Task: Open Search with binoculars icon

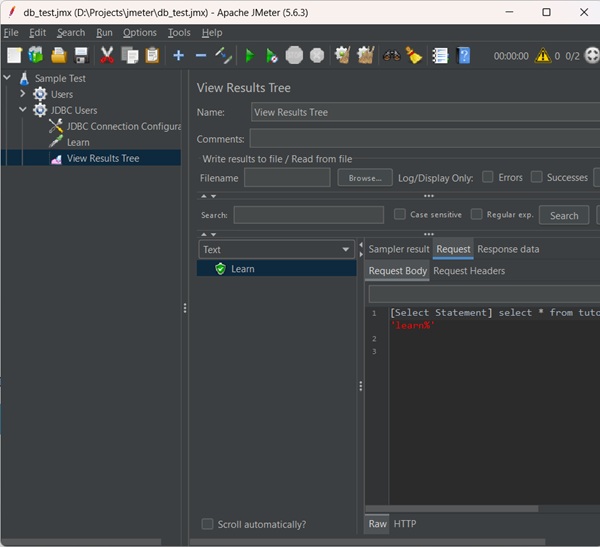Action: 391,56
